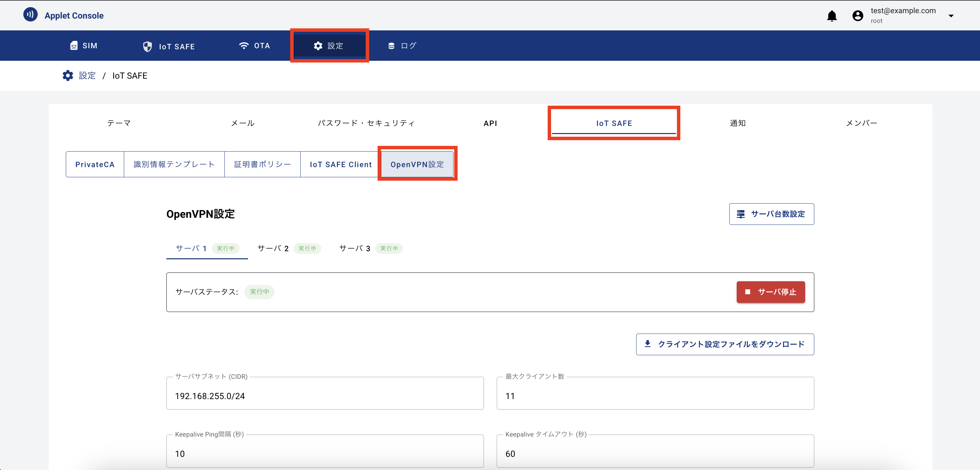Open the account profile icon
980x470 pixels.
click(x=857, y=16)
